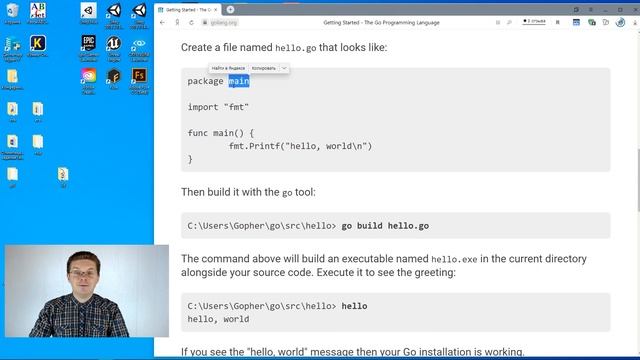This screenshot has height=360, width=640.
Task: Expand the selection popup dropdown arrow
Action: (284, 68)
